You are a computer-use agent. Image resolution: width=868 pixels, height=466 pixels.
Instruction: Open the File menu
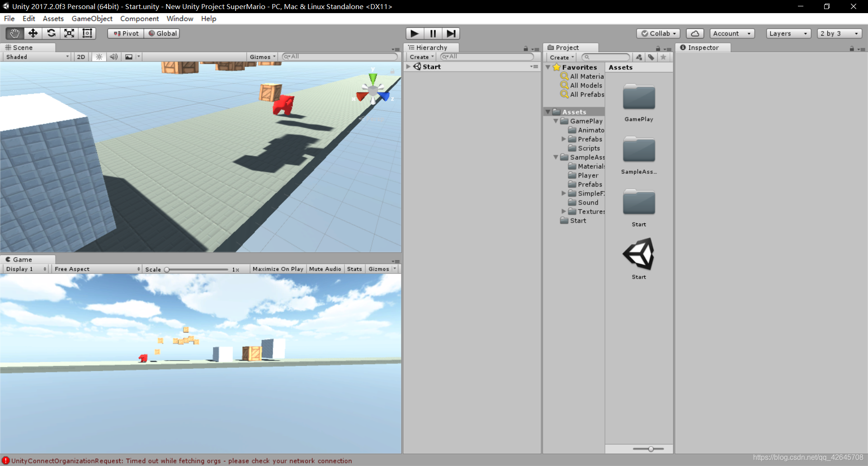pyautogui.click(x=9, y=19)
